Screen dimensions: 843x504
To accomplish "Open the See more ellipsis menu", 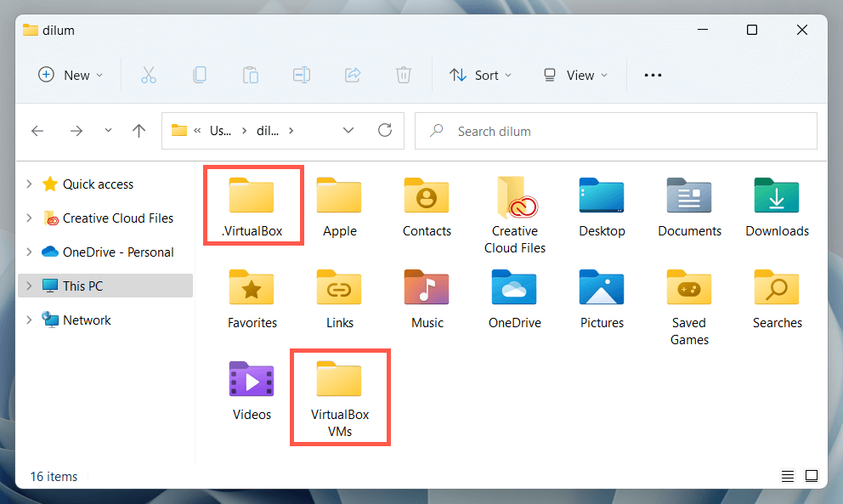I will [x=653, y=75].
